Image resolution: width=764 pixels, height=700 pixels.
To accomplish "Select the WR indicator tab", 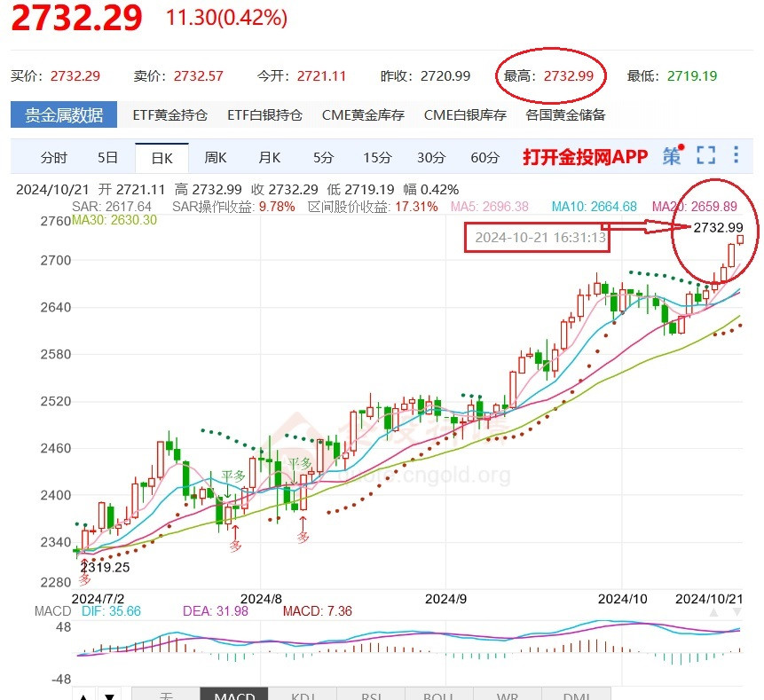I will [x=508, y=694].
